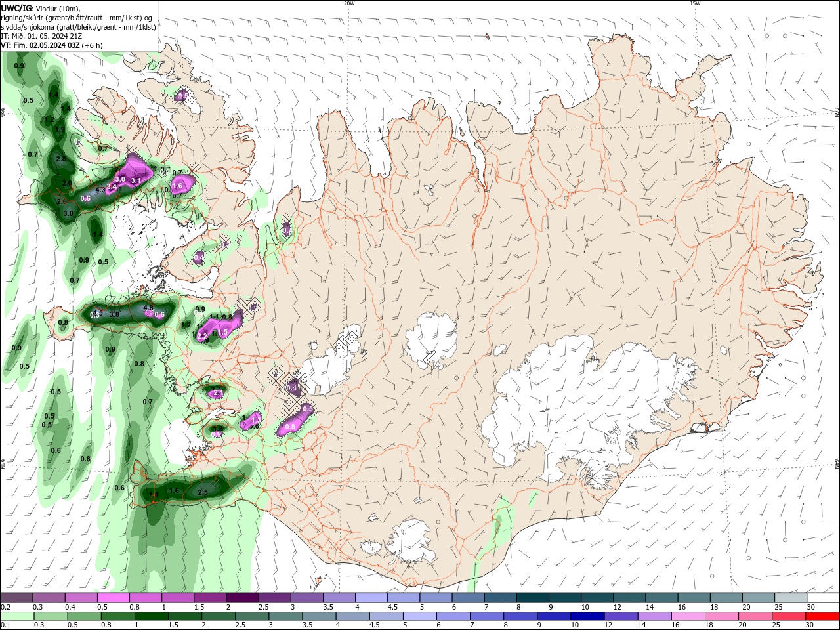840x630 pixels.
Task: Pick the medium green 0.5 rain legend swatch
Action: tap(85, 616)
